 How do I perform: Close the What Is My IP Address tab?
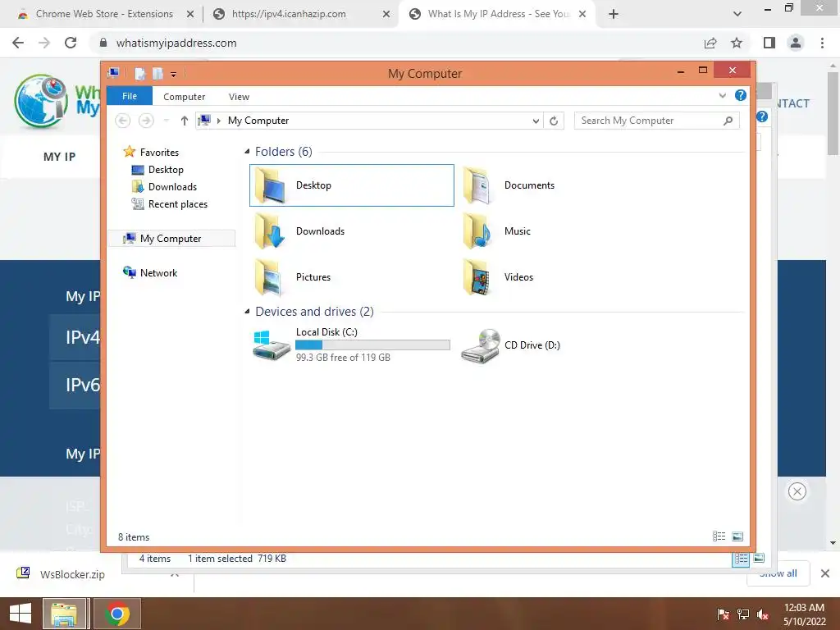[582, 14]
